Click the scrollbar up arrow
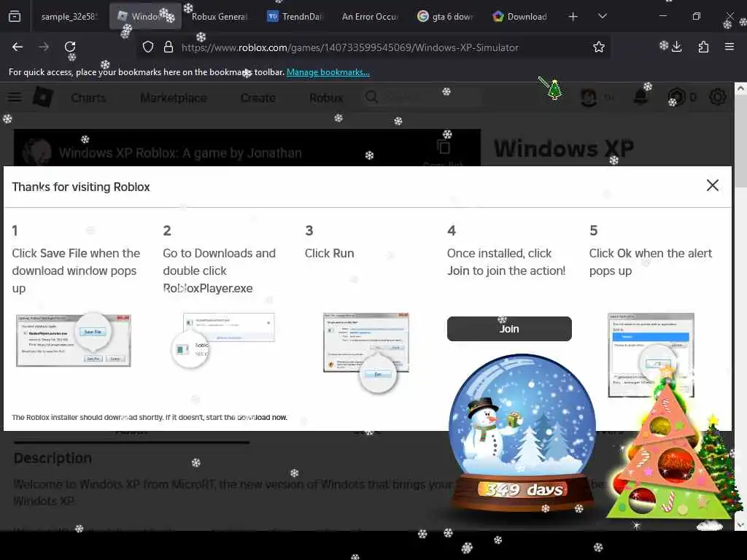 740,88
